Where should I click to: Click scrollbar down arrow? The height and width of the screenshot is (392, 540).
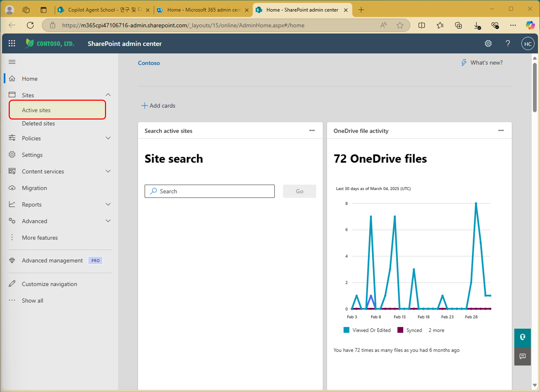535,385
